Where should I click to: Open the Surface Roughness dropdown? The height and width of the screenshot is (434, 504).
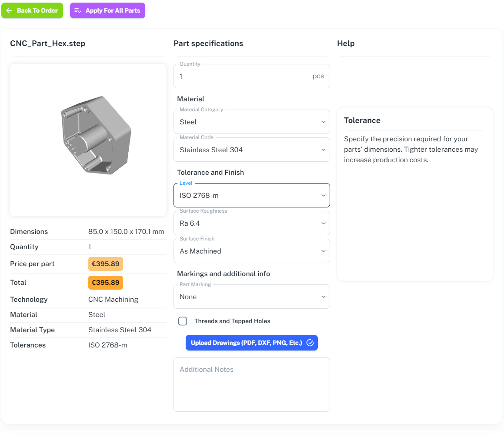point(251,224)
